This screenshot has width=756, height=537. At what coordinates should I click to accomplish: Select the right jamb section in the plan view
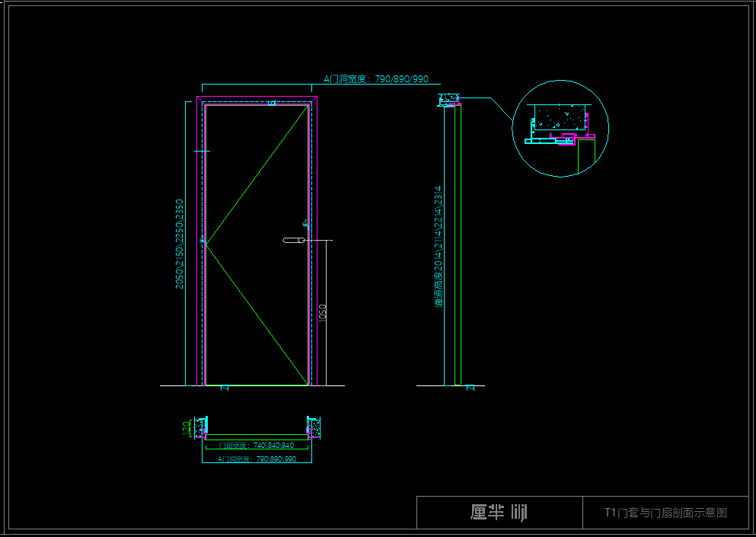[313, 428]
